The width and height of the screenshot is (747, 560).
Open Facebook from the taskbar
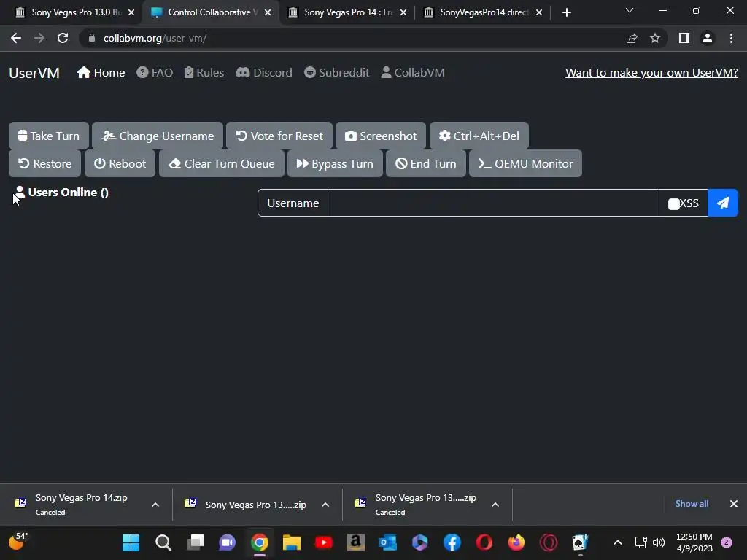(452, 542)
